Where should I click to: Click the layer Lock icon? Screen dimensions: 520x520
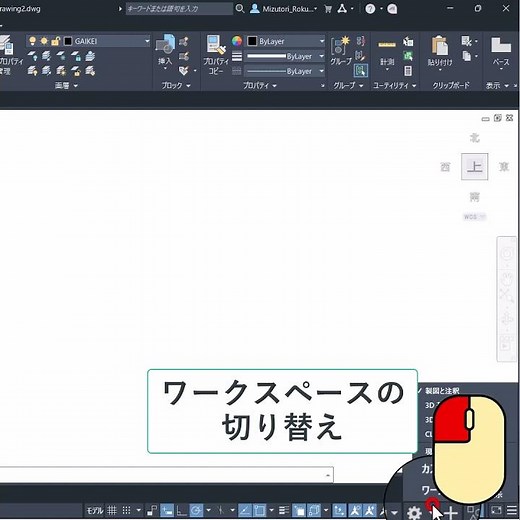[x=76, y=56]
